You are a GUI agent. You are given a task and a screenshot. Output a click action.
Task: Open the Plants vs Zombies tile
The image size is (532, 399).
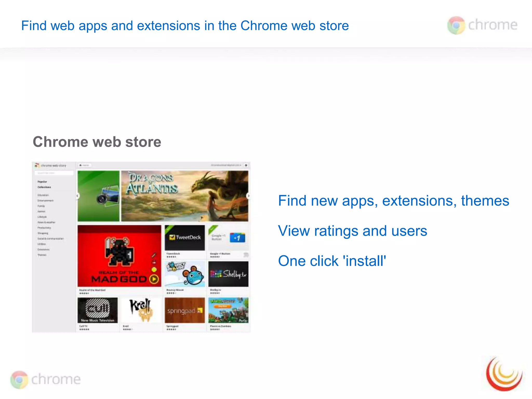pyautogui.click(x=228, y=310)
